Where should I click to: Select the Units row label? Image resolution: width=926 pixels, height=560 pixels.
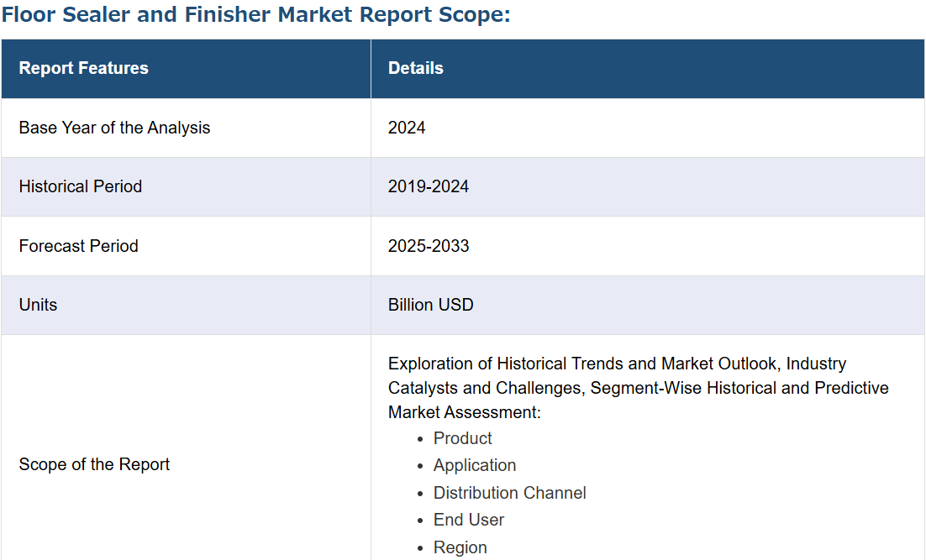point(38,305)
